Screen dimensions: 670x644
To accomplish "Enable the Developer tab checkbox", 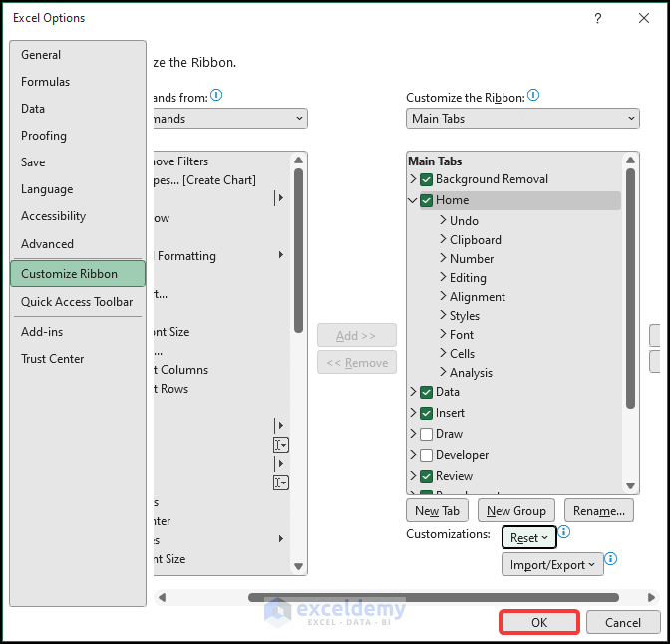I will [427, 455].
